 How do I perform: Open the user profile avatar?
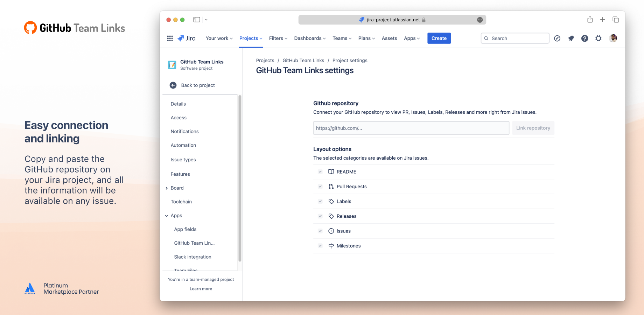613,38
